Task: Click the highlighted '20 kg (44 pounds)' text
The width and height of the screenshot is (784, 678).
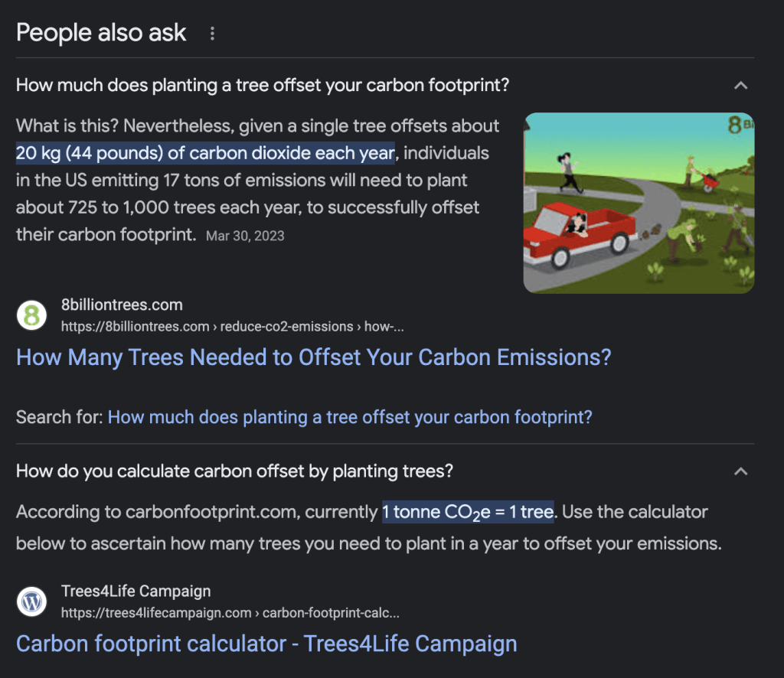Action: pos(205,153)
